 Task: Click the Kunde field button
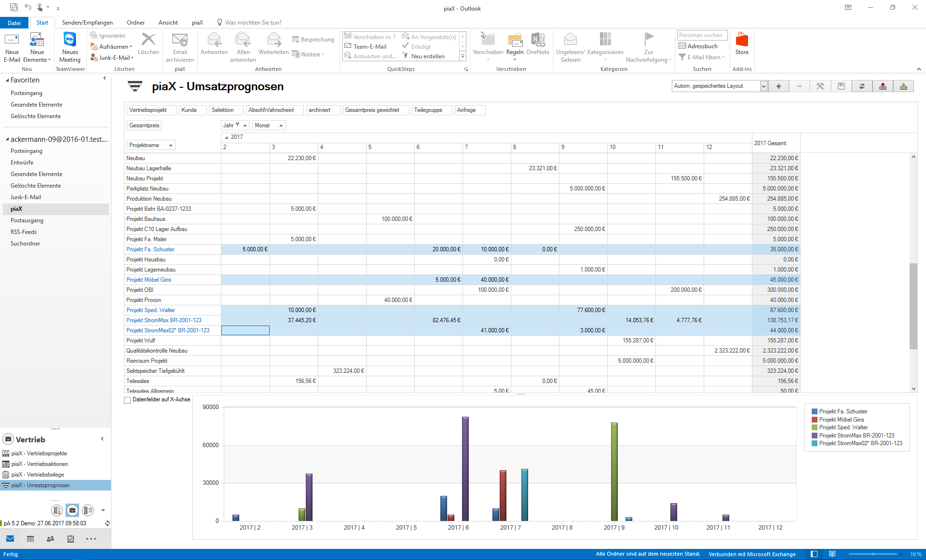[x=193, y=110]
